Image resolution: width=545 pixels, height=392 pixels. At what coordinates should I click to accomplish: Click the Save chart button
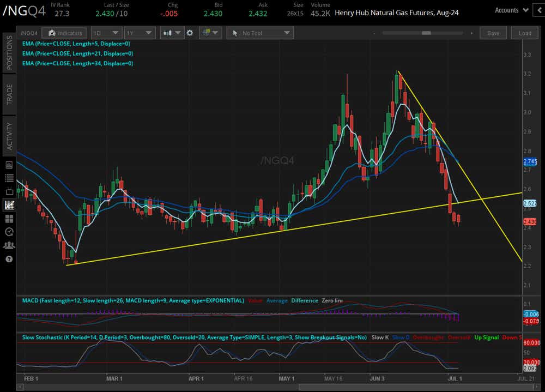tap(493, 33)
